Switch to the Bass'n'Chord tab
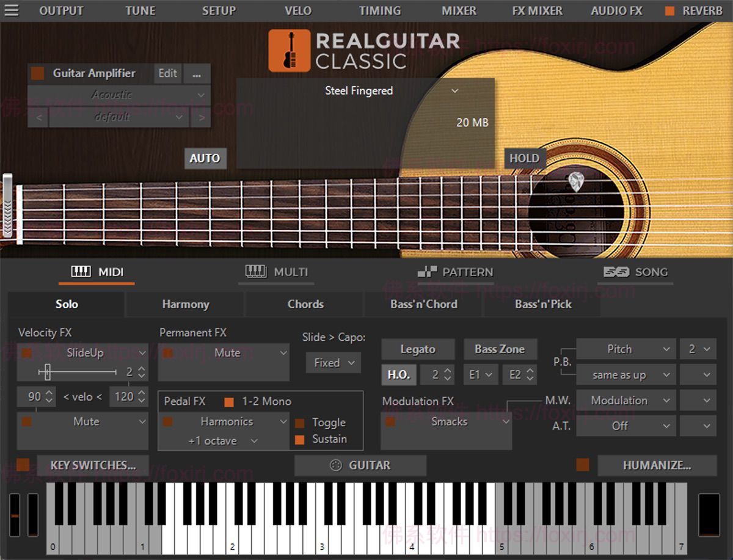The image size is (733, 560). coord(423,304)
